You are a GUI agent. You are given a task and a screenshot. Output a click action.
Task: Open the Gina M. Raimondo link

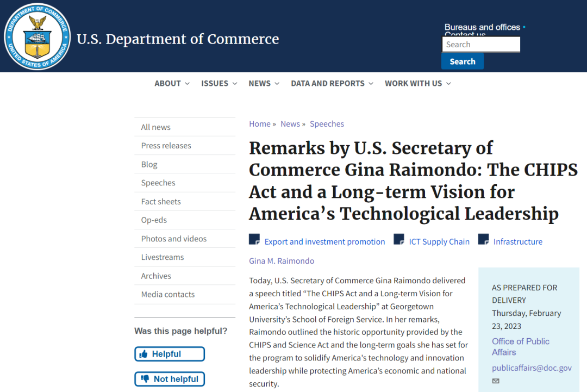click(282, 261)
